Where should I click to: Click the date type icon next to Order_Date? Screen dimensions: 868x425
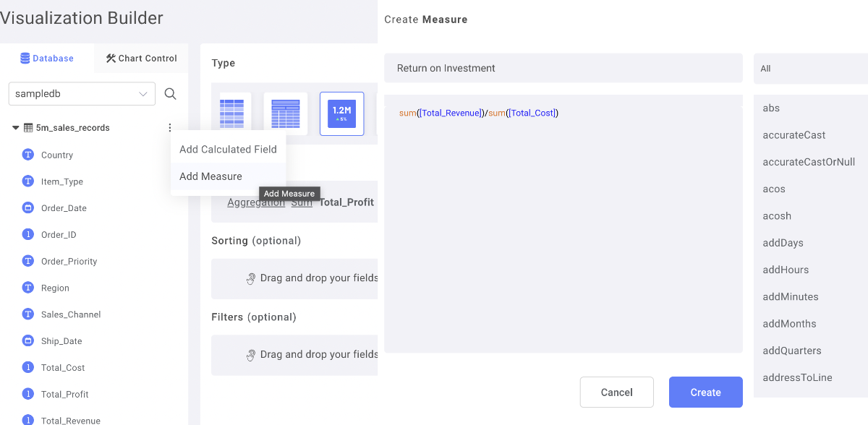tap(27, 207)
